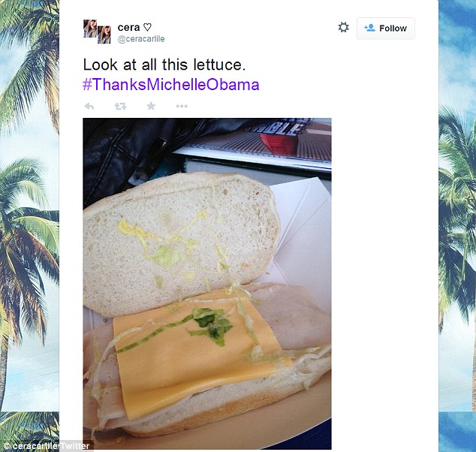This screenshot has width=476, height=452.
Task: Retweet the lettuce tweet
Action: (x=120, y=107)
